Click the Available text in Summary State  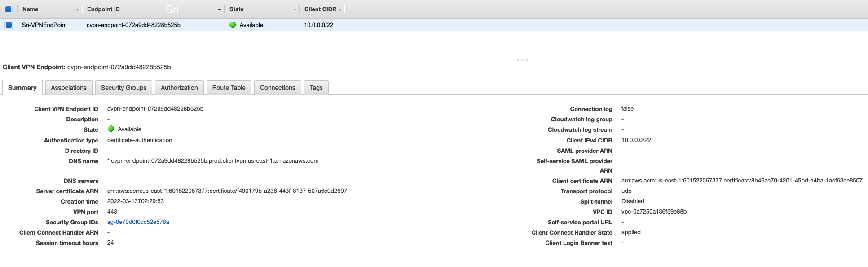[x=130, y=129]
